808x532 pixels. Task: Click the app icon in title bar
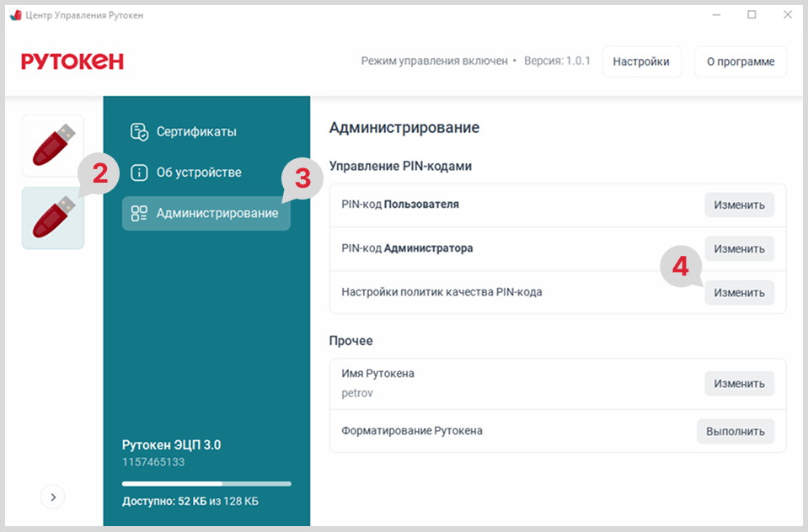click(15, 15)
